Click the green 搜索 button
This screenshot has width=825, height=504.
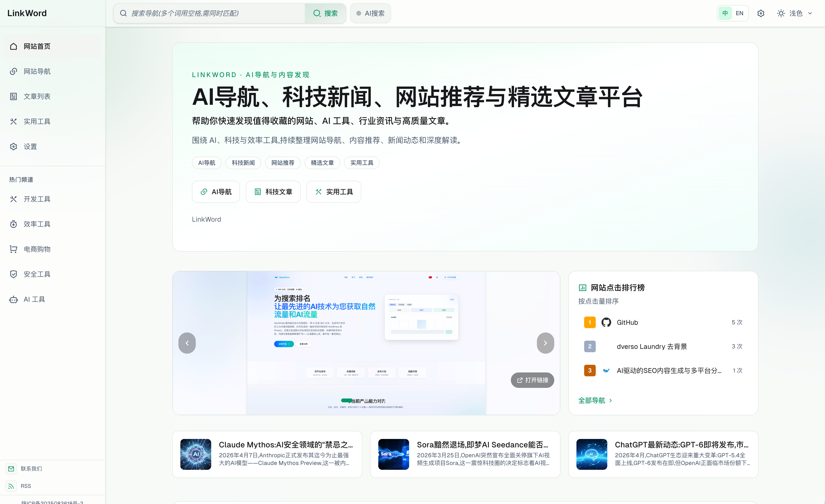325,13
